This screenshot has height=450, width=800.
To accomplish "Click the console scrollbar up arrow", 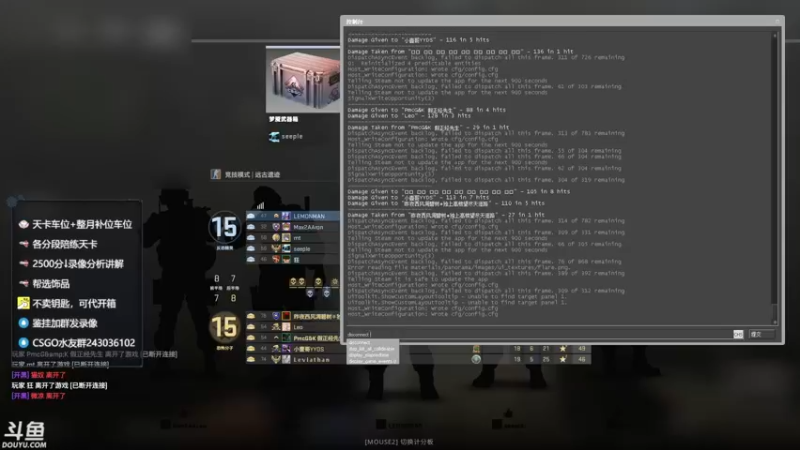I will tap(775, 35).
